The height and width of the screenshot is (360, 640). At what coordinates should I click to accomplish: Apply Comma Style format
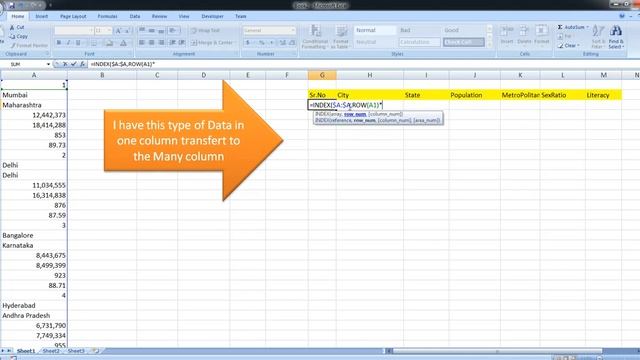[271, 43]
